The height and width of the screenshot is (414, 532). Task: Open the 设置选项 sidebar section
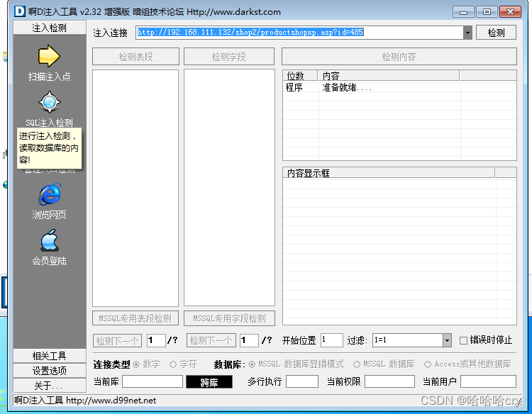click(x=50, y=371)
